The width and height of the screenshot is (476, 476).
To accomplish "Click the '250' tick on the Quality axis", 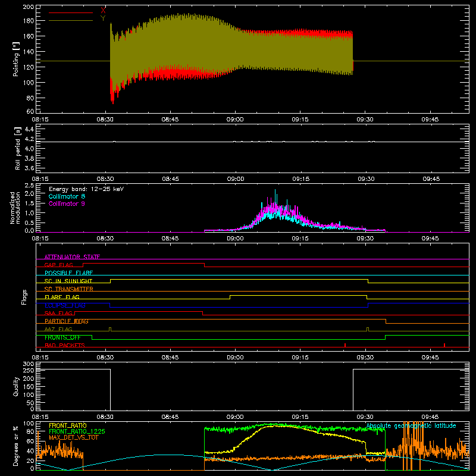I will (x=29, y=371).
